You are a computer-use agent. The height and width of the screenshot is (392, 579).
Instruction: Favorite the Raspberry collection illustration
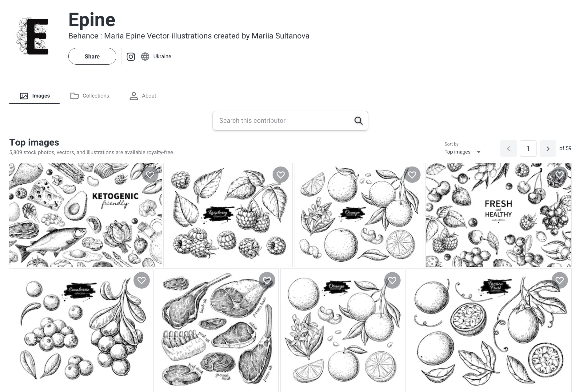click(x=281, y=174)
